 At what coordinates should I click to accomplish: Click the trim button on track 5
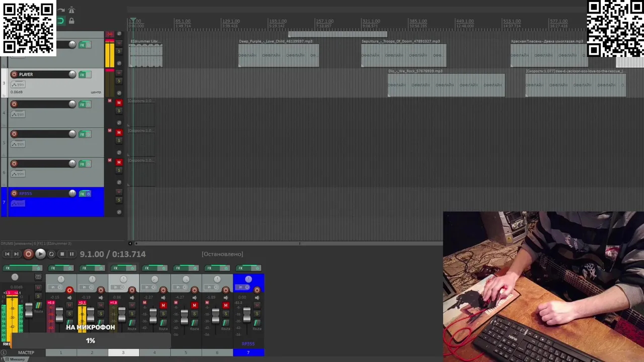point(18,144)
